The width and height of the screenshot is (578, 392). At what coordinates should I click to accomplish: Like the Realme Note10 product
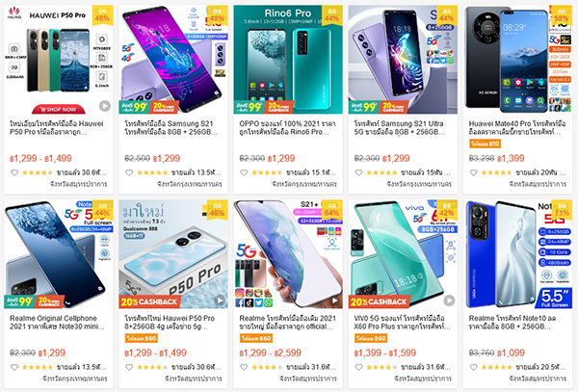474,367
